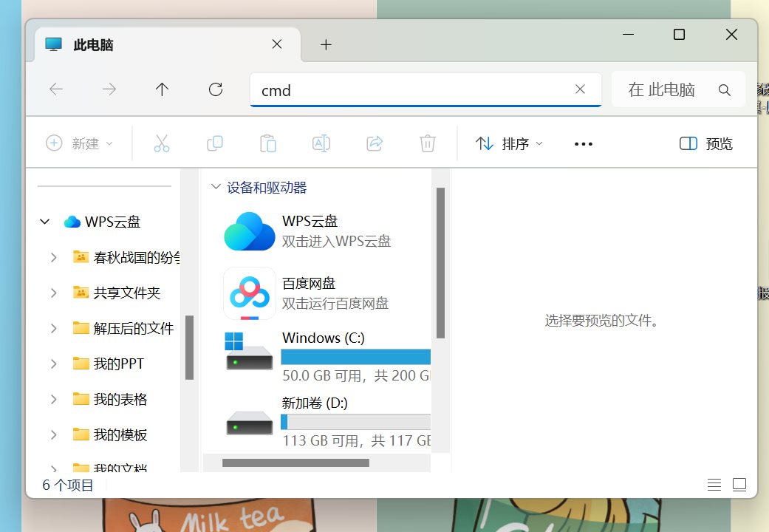Switch to large icons view

pyautogui.click(x=739, y=485)
